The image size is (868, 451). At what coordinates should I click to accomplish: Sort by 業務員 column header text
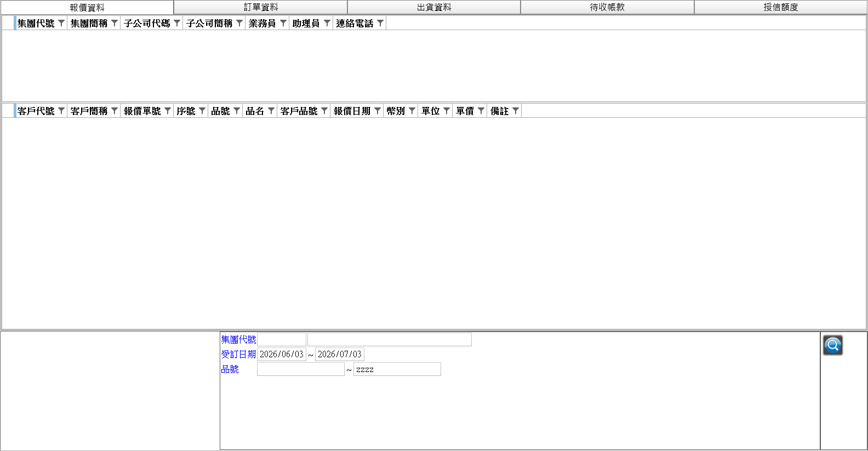coord(262,23)
